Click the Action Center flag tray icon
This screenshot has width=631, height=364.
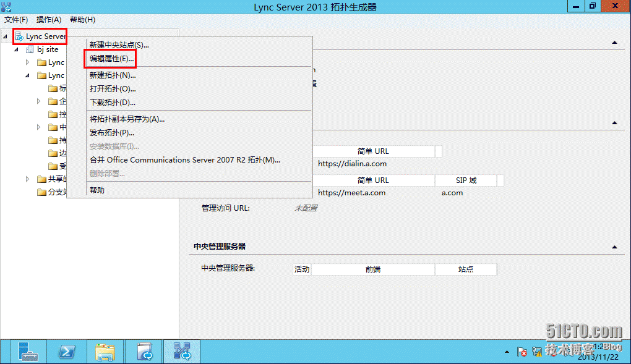[522, 352]
